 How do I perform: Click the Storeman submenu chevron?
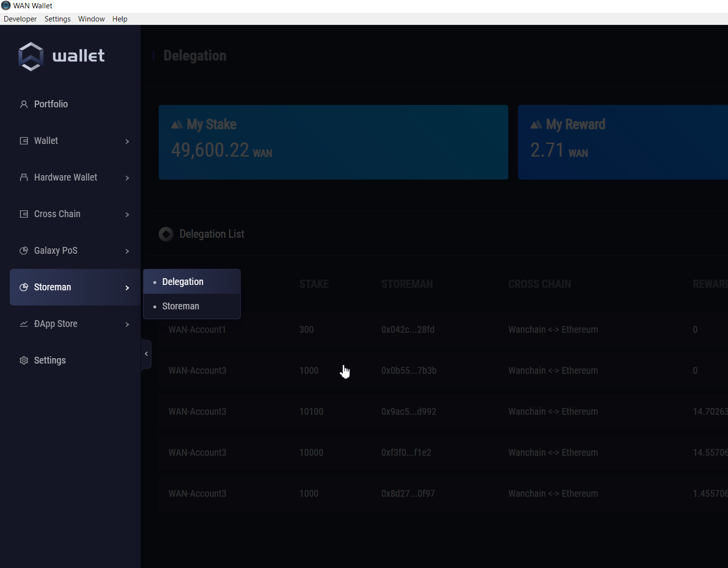pyautogui.click(x=127, y=287)
